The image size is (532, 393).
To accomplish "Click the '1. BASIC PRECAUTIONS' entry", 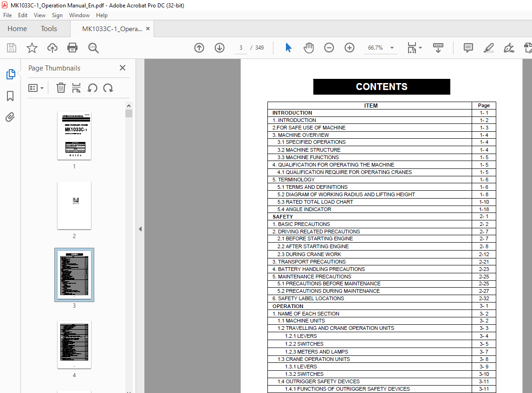I will [301, 224].
